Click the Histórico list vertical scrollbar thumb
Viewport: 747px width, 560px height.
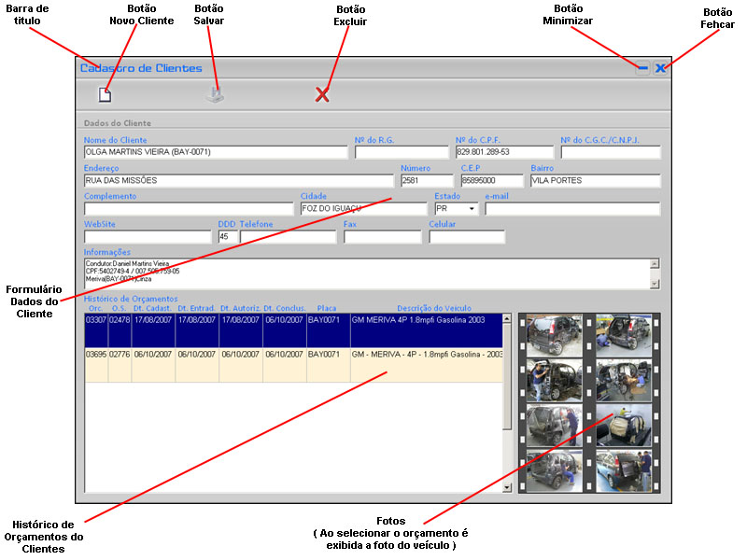click(x=507, y=376)
